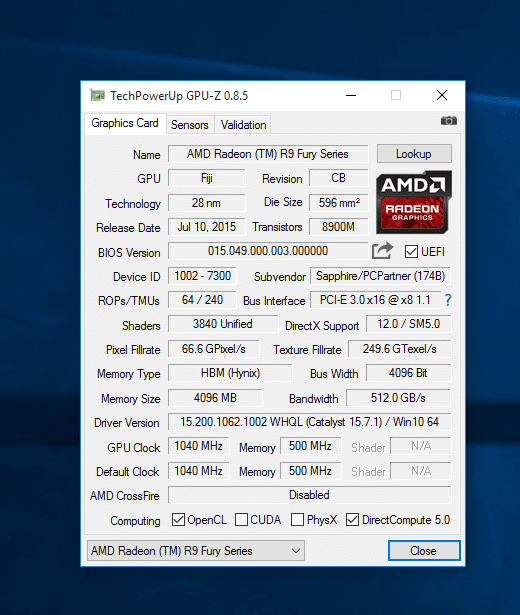The height and width of the screenshot is (615, 520).
Task: Click the Memory Size field 4096 MB
Action: pyautogui.click(x=215, y=398)
